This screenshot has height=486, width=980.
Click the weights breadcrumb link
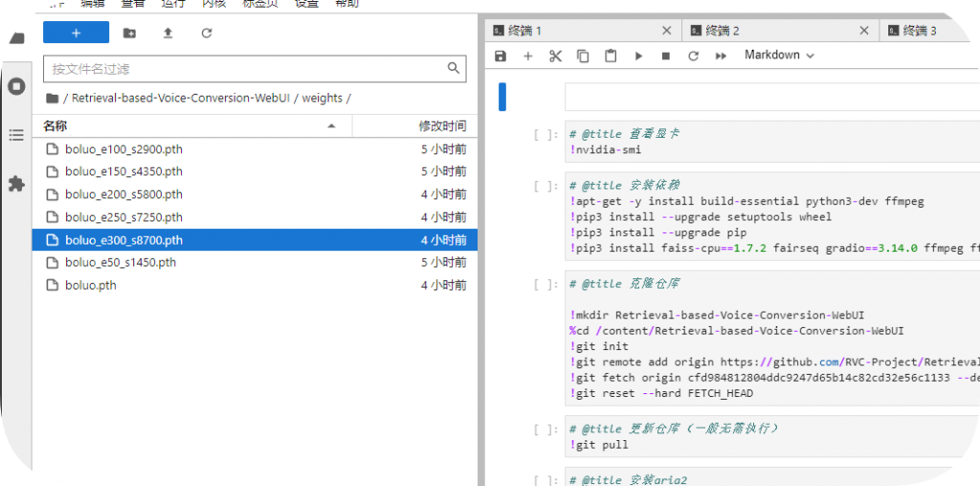click(323, 99)
